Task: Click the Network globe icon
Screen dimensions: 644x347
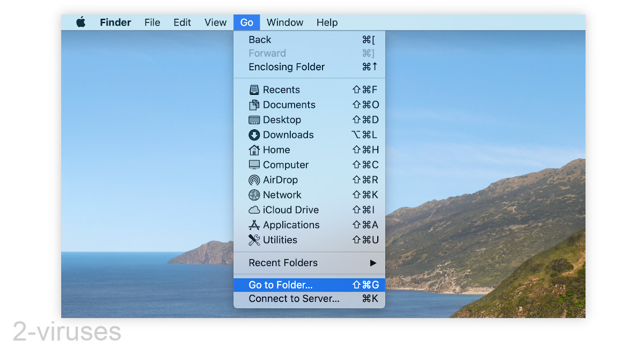Action: (x=254, y=195)
